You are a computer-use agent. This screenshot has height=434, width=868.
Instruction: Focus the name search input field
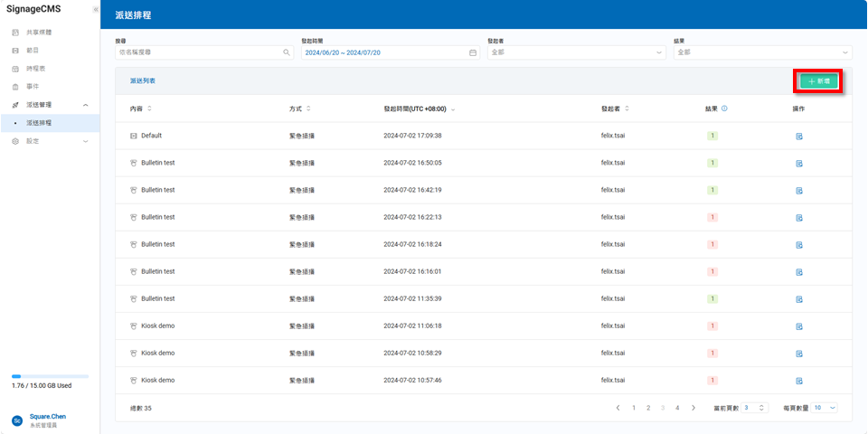tap(199, 52)
